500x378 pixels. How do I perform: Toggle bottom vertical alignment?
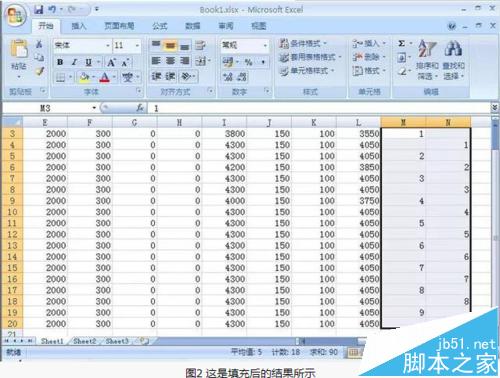[x=185, y=45]
